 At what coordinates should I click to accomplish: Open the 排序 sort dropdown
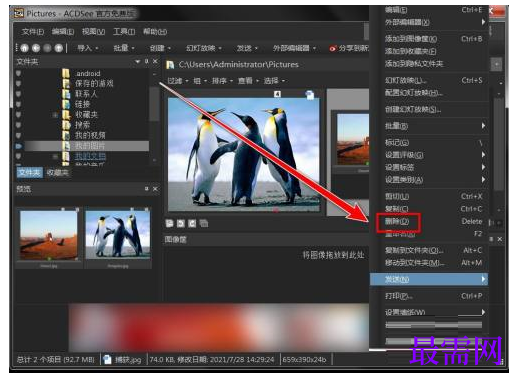click(x=223, y=81)
